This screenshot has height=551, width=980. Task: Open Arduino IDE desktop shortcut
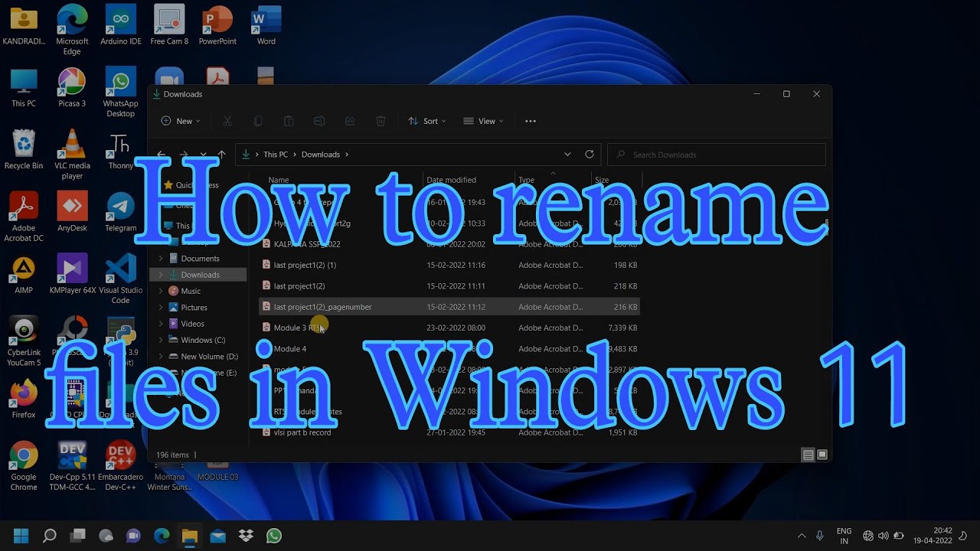(121, 24)
